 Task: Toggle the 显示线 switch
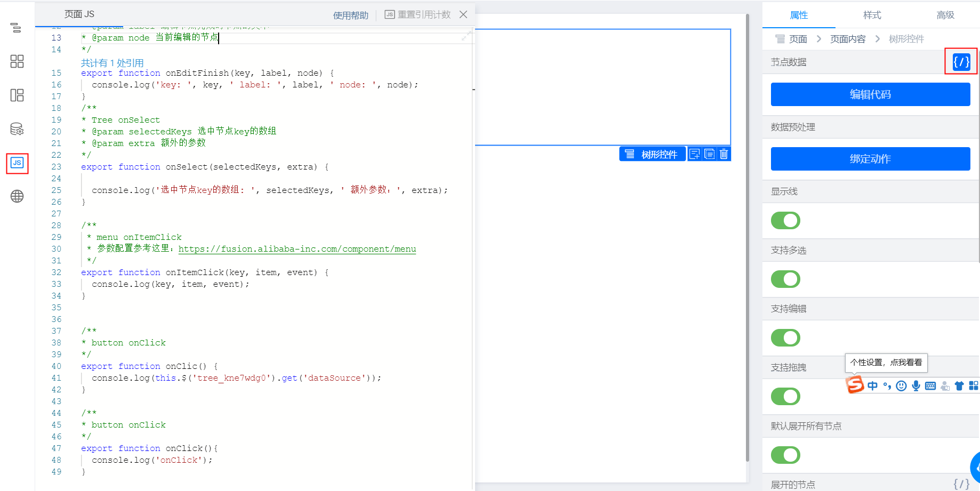click(785, 220)
